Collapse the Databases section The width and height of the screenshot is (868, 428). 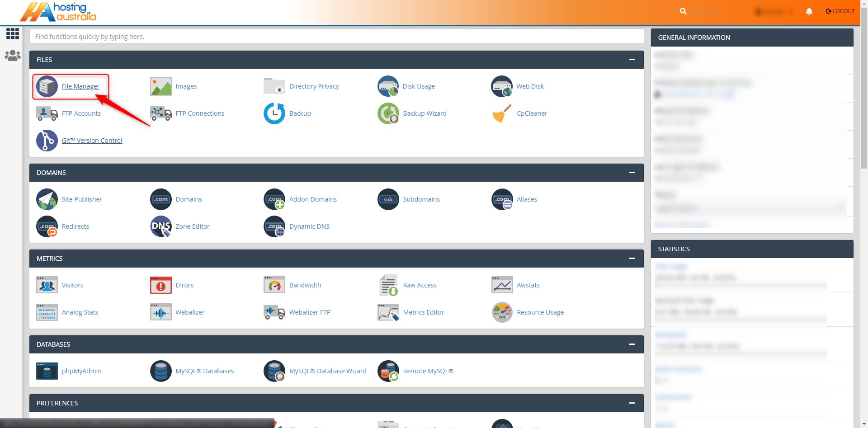[x=632, y=344]
